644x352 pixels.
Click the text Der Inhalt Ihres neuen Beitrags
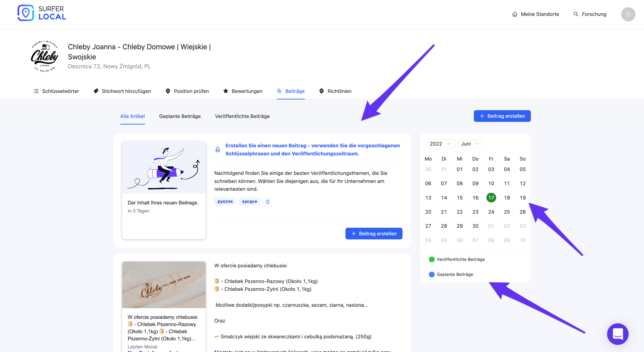tap(163, 203)
